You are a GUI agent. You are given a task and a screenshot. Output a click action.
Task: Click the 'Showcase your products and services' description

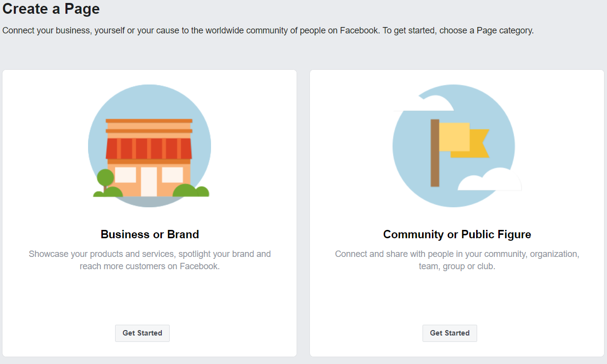[x=150, y=260]
